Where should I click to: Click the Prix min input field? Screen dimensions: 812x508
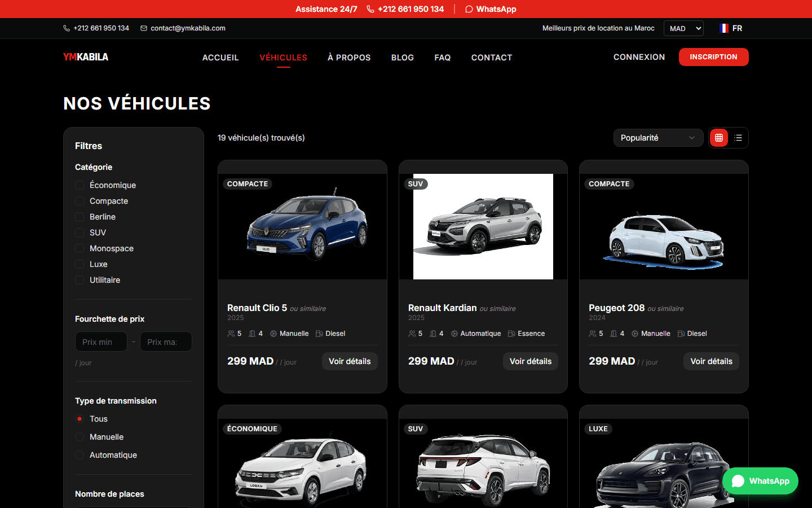pos(101,341)
